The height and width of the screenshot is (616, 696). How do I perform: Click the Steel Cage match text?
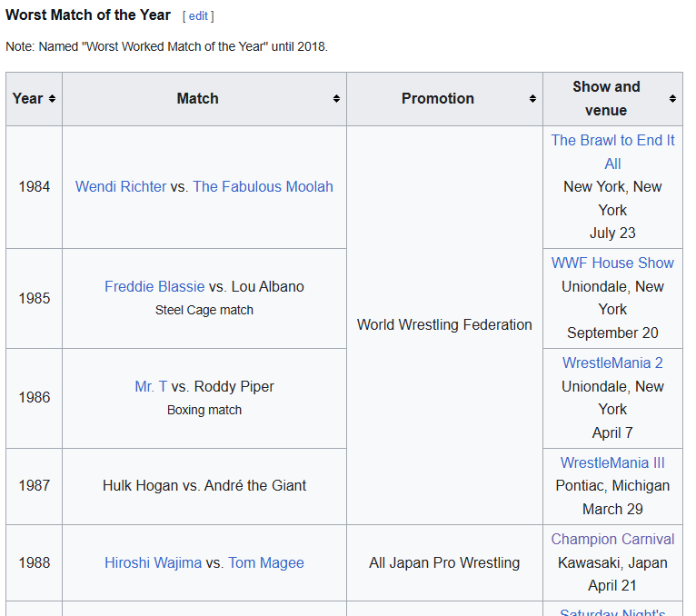[204, 310]
